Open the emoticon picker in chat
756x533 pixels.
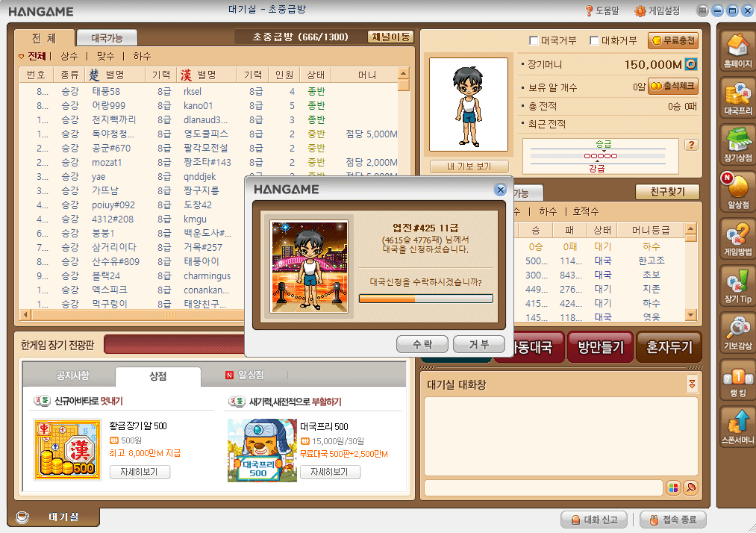[x=673, y=487]
